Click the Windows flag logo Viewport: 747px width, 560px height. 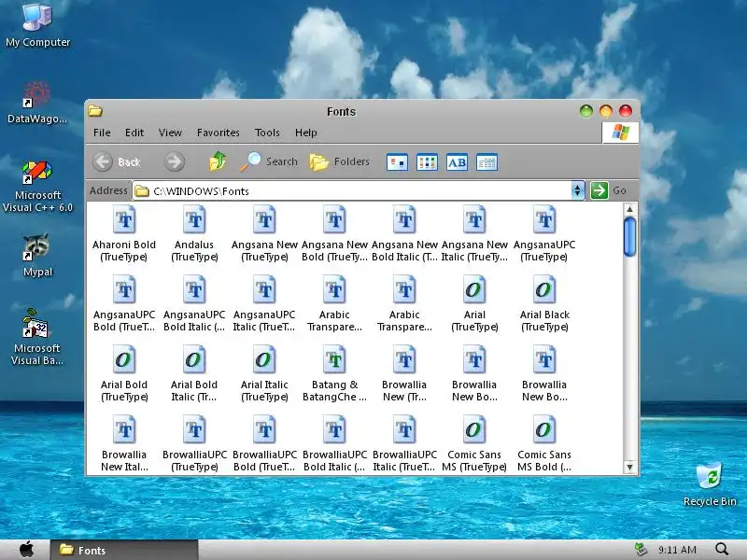(x=620, y=133)
